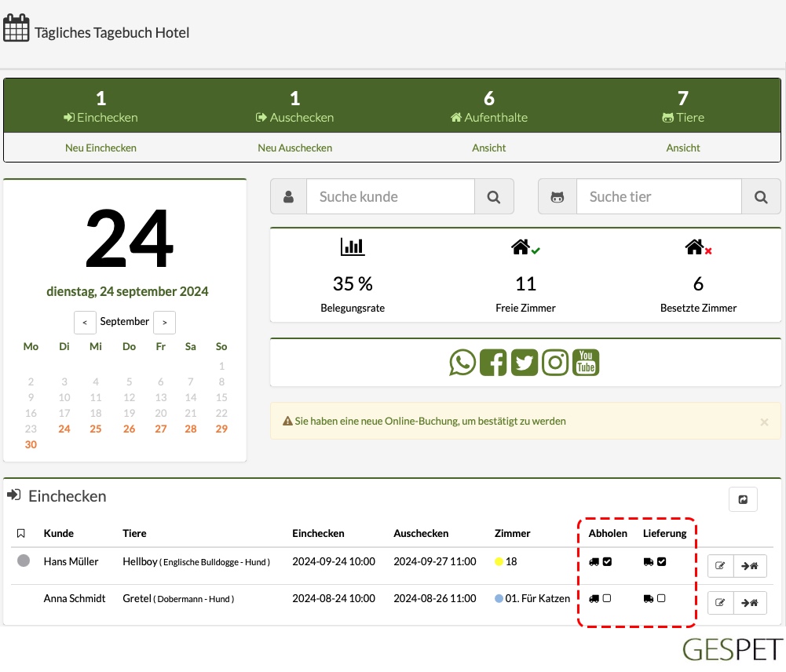
Task: Go to previous month in calendar
Action: click(85, 322)
